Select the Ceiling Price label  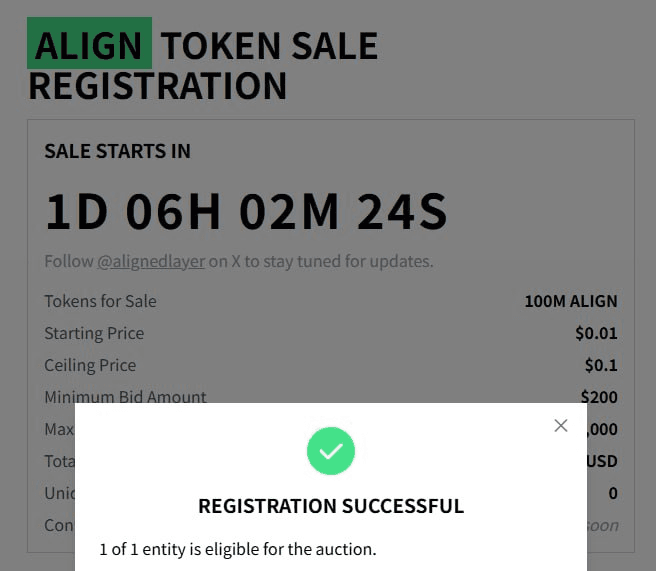point(90,365)
